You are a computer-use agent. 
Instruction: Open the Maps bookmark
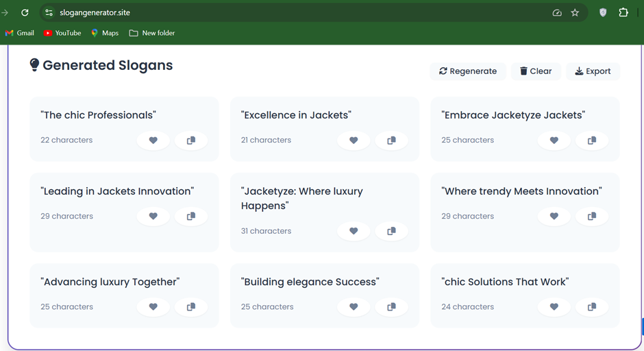[105, 33]
